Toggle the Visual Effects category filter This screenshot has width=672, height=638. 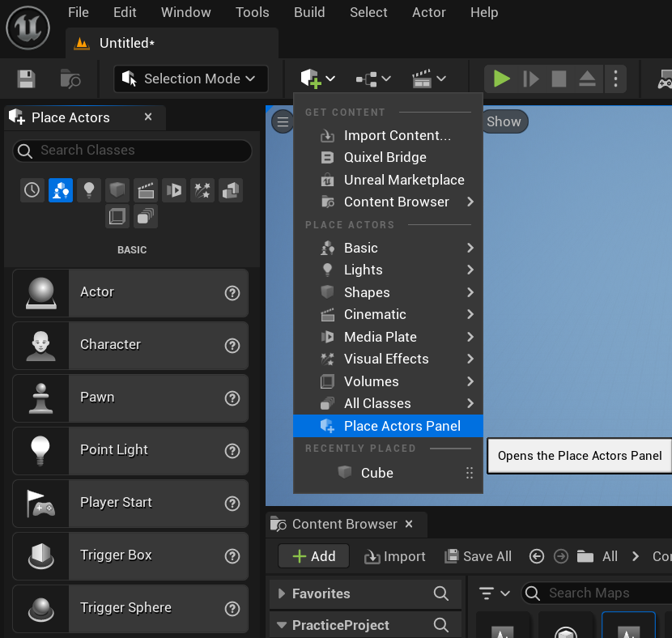(x=202, y=189)
